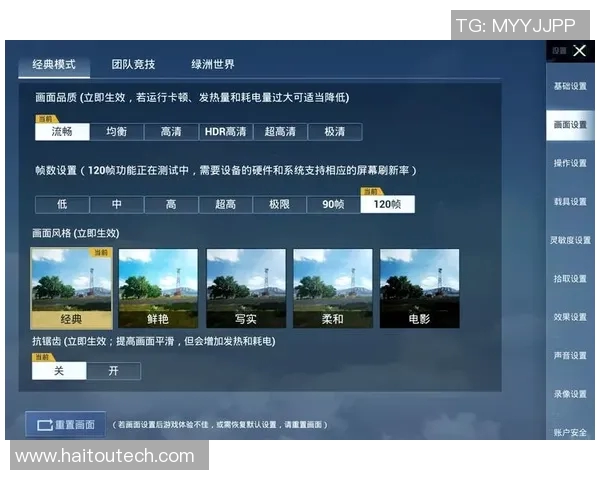Open 画面设置 in the sidebar
This screenshot has height=480, width=600.
570,125
